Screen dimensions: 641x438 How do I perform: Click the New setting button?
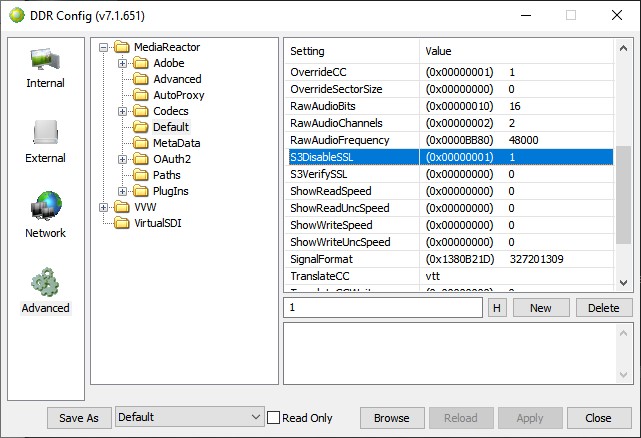coord(541,308)
